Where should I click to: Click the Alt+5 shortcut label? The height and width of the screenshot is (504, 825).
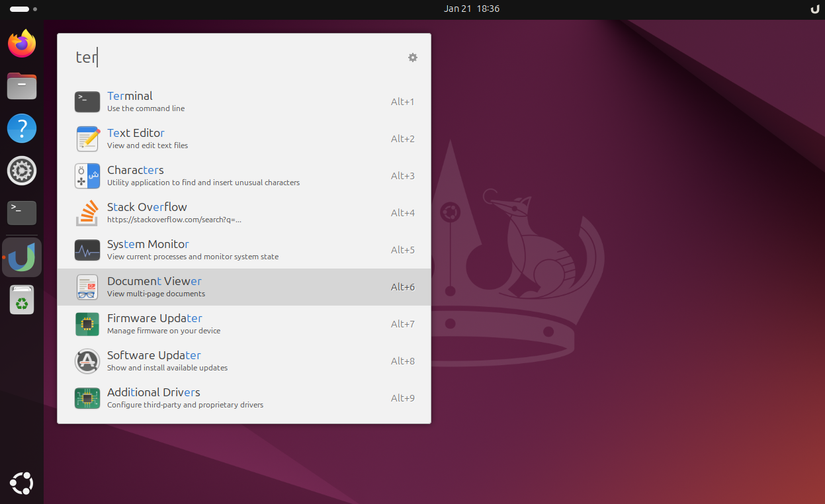(403, 250)
